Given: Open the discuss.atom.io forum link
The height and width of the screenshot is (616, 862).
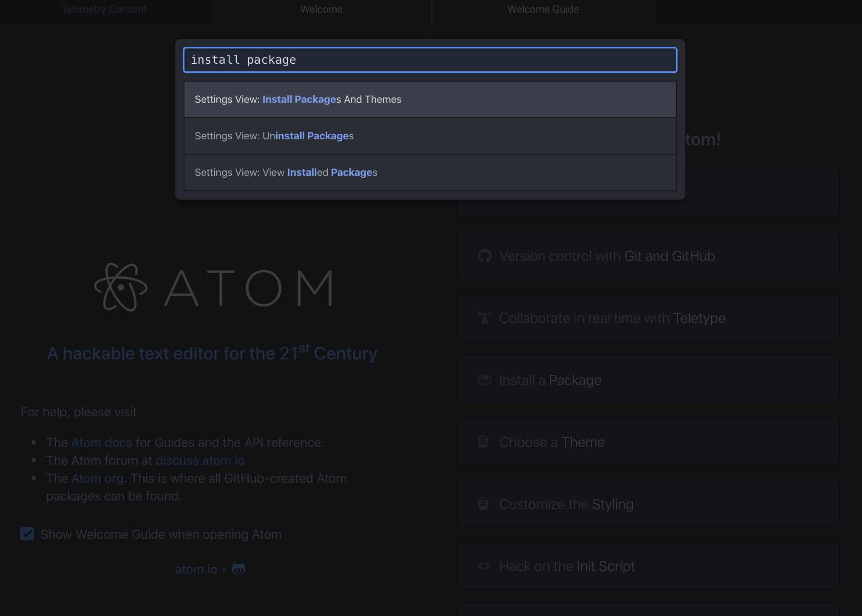Looking at the screenshot, I should [x=200, y=460].
